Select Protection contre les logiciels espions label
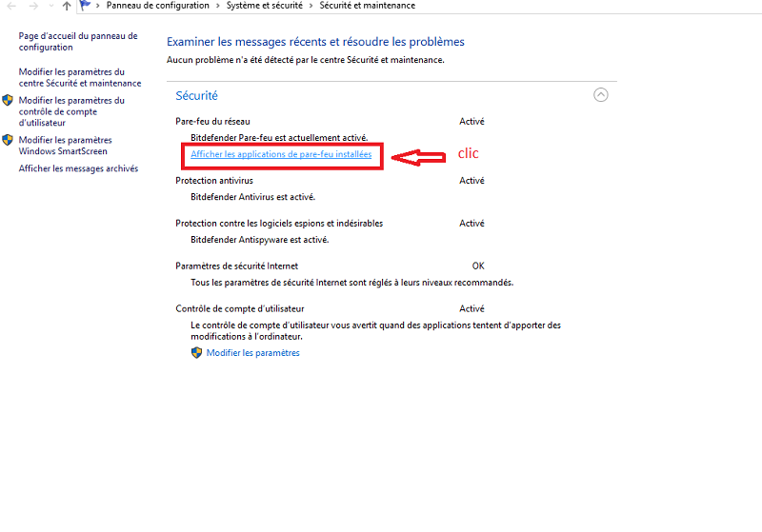Viewport: 762px width, 532px height. [279, 224]
